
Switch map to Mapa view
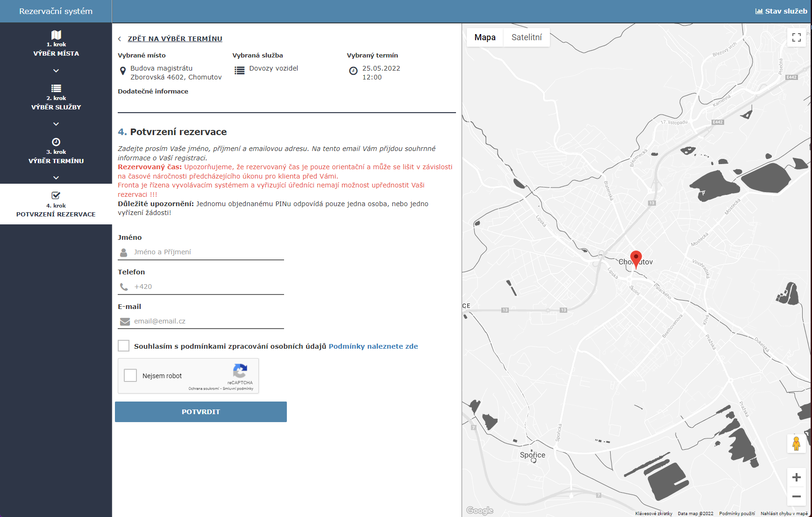pos(485,37)
